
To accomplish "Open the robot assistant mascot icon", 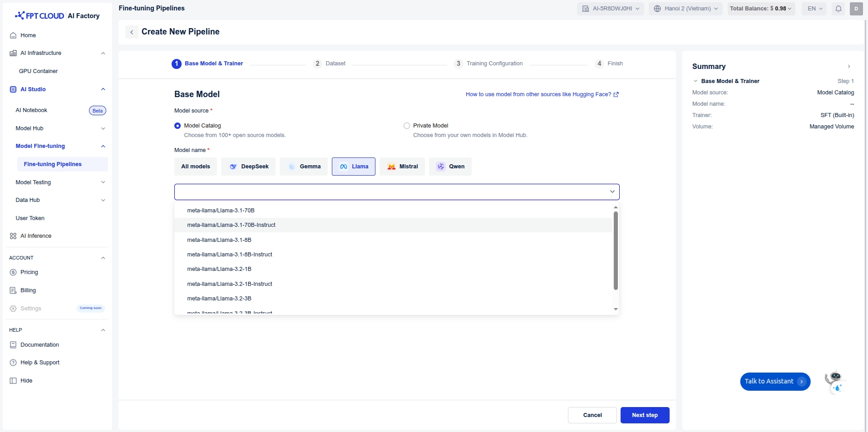I will 834,382.
